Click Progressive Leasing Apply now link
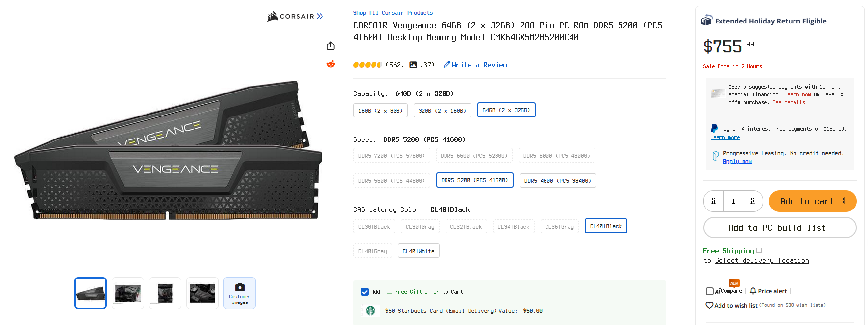The image size is (868, 325). (737, 161)
